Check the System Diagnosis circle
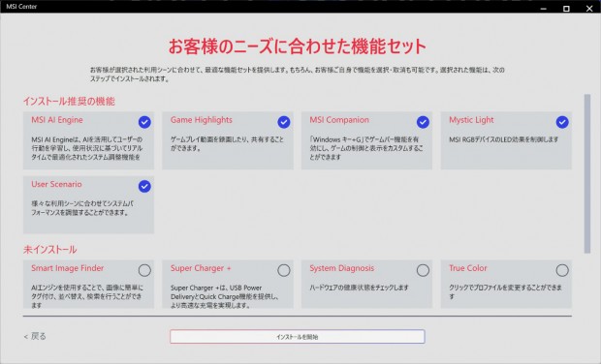 [x=423, y=271]
